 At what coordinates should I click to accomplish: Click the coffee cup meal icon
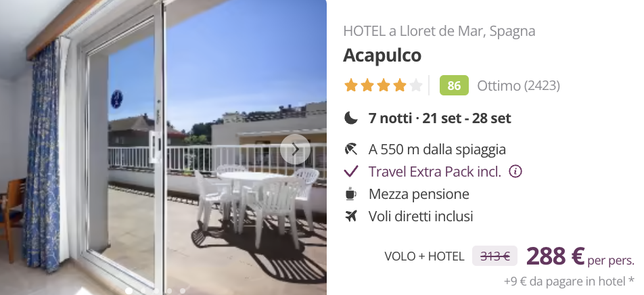pos(350,194)
